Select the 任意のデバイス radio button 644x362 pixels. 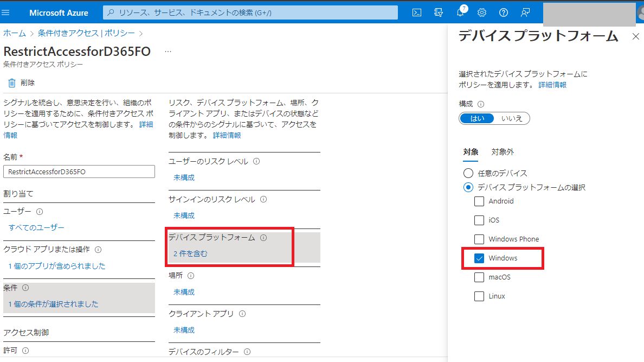tap(468, 173)
